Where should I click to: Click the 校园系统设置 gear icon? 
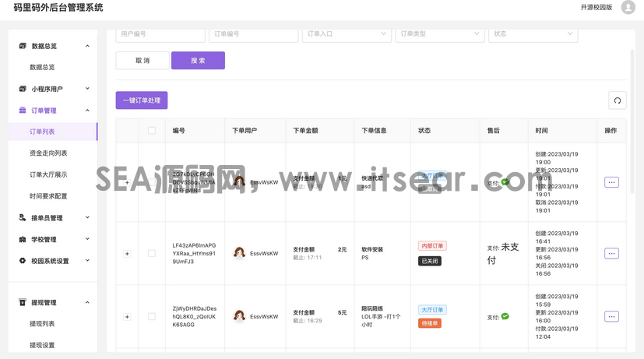click(x=23, y=260)
